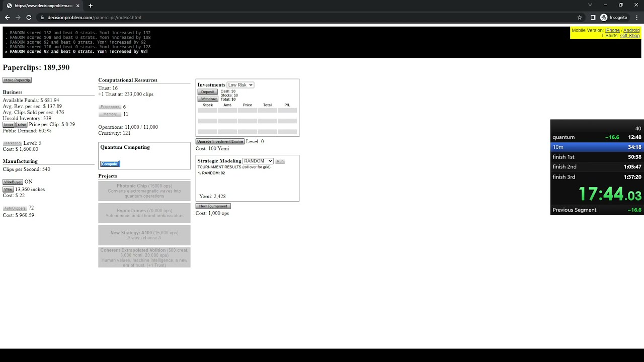Open the iPhone mobile version link
The width and height of the screenshot is (644, 362).
click(x=612, y=31)
